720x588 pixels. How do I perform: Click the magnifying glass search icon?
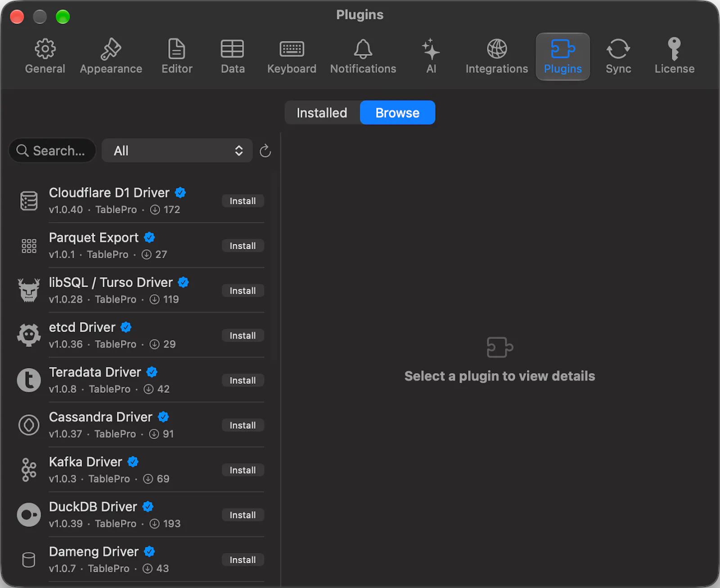coord(22,150)
